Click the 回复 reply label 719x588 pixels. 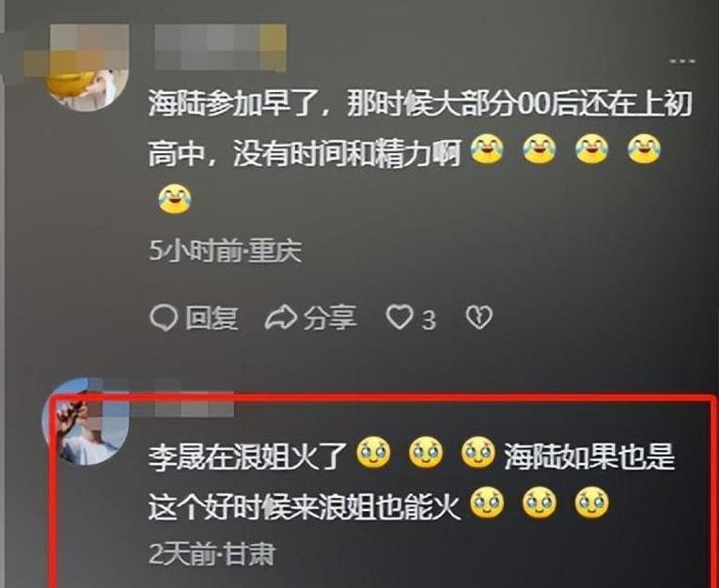(211, 317)
